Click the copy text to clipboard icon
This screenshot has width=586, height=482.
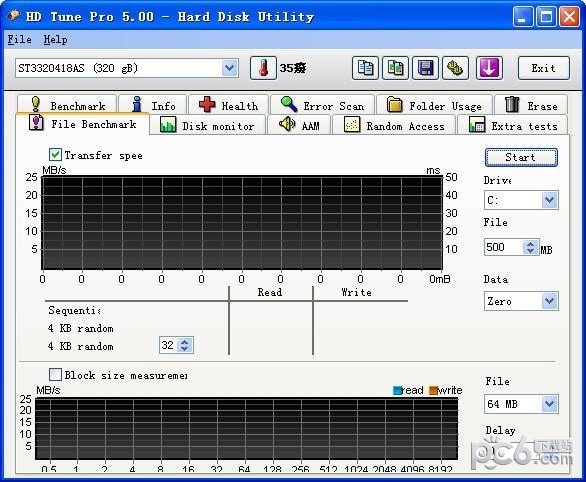[365, 68]
